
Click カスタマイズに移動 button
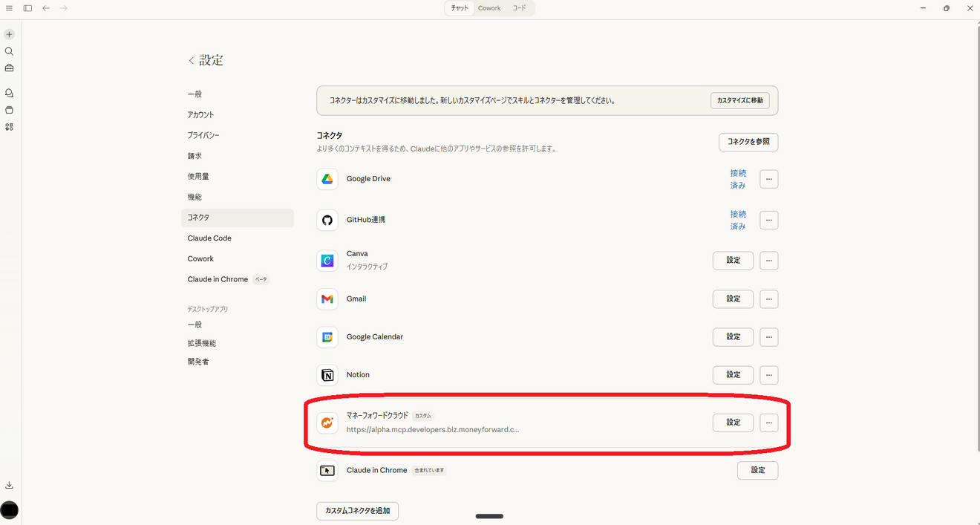coord(739,100)
